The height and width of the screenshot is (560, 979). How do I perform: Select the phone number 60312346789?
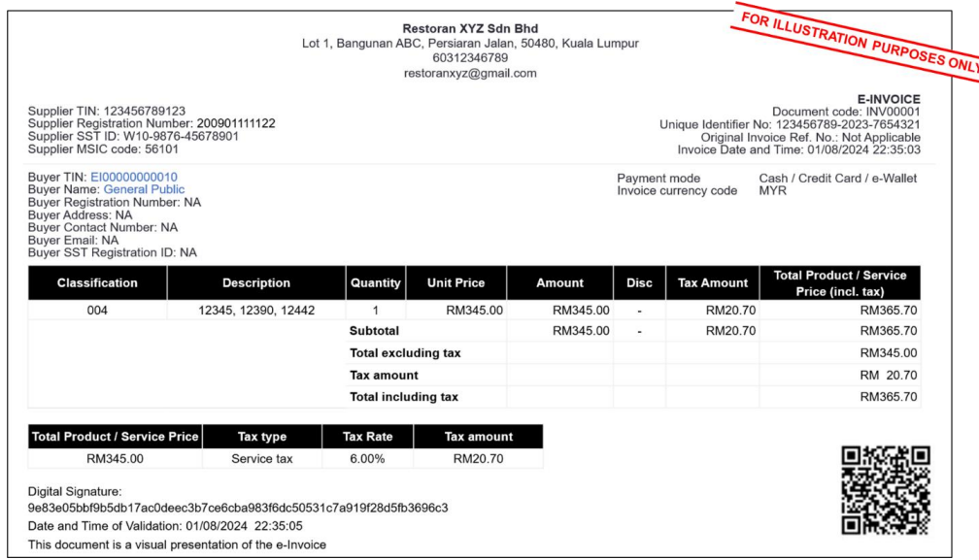[470, 58]
